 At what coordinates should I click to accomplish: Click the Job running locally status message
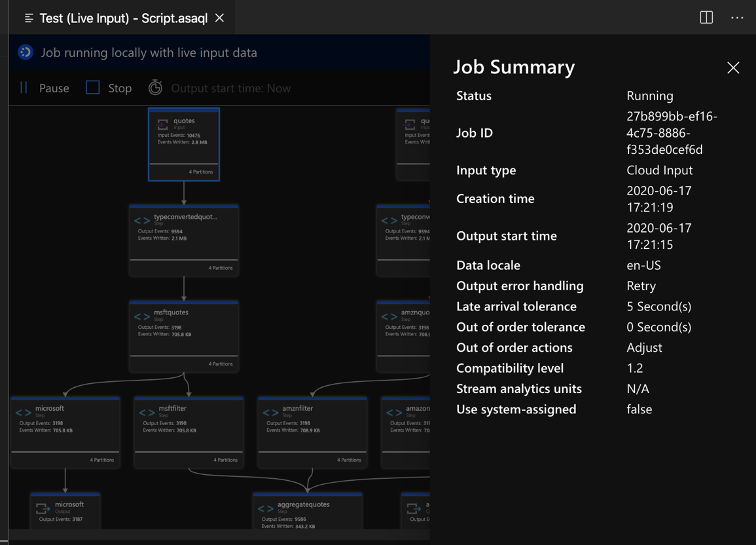coord(149,52)
